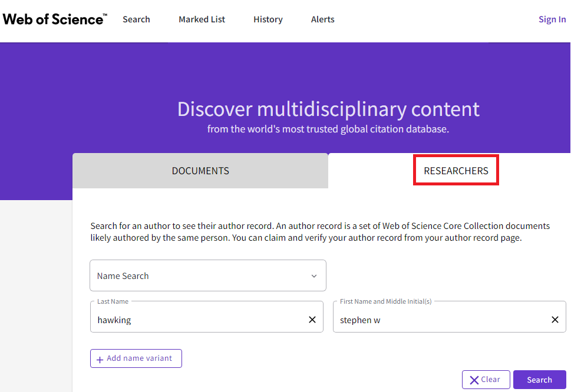Viewport: 571px width, 392px height.
Task: Click the Sign In link
Action: point(552,19)
